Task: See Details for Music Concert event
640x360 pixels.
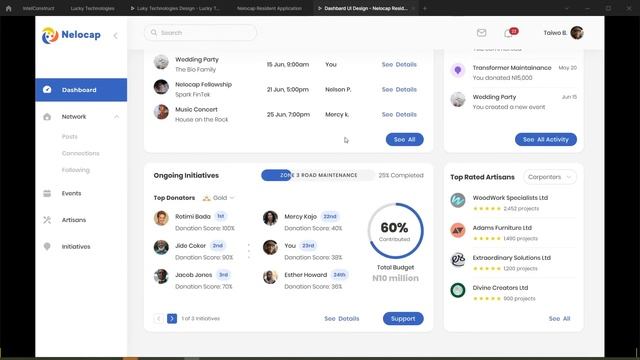Action: pyautogui.click(x=399, y=115)
